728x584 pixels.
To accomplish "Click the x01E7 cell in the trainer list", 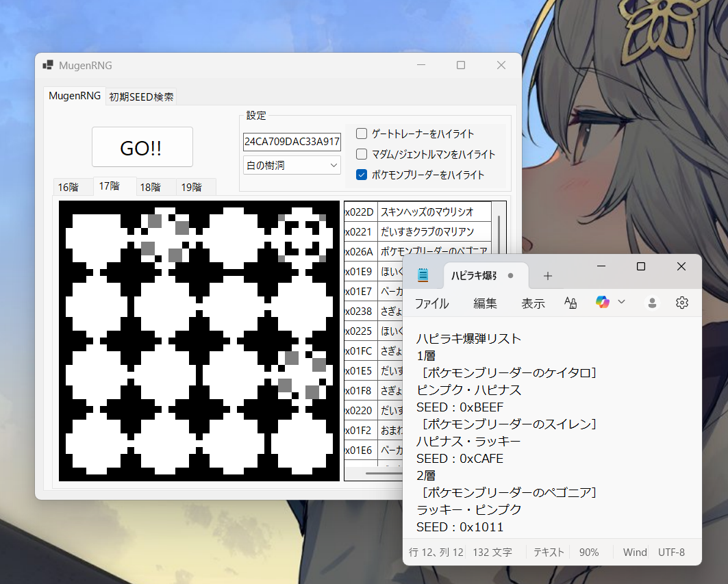I will 361,292.
